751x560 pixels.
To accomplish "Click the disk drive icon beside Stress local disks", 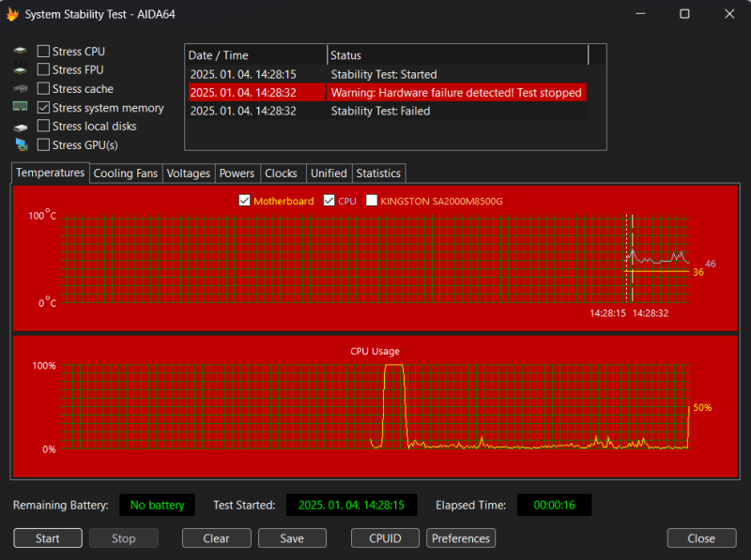I will (20, 127).
